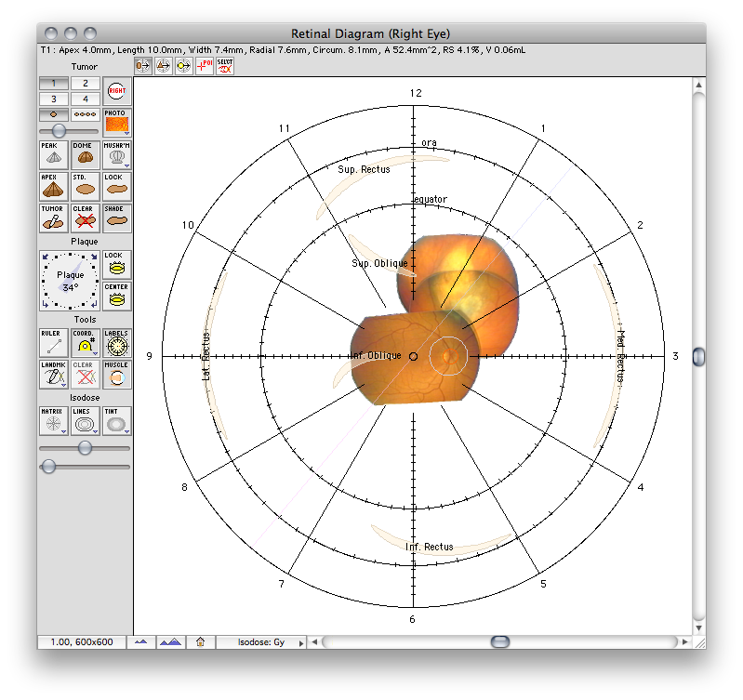Open the MUSHR'M tumor shape dropdown
The image size is (743, 700).
point(116,155)
